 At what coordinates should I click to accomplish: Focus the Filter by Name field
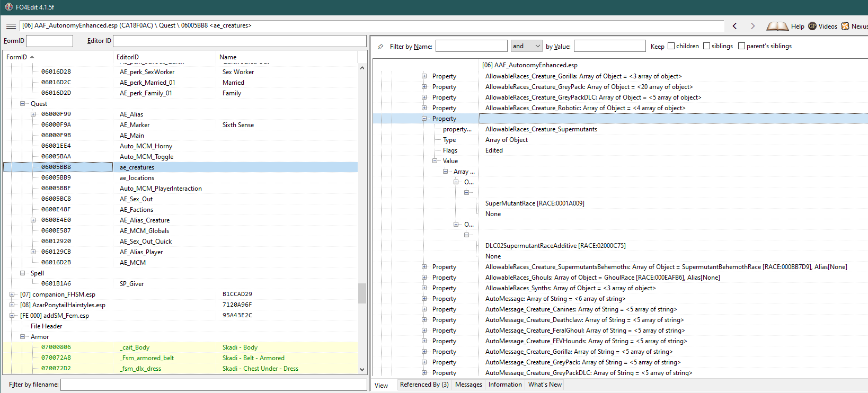coord(471,46)
